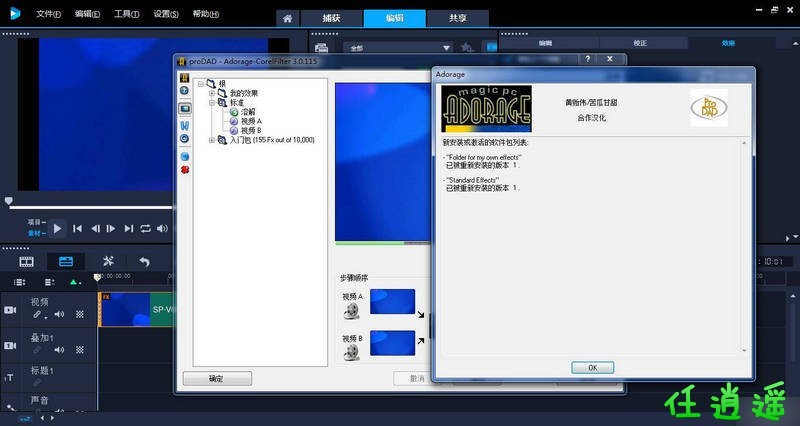800x426 pixels.
Task: Jump to preview start
Action: click(77, 229)
